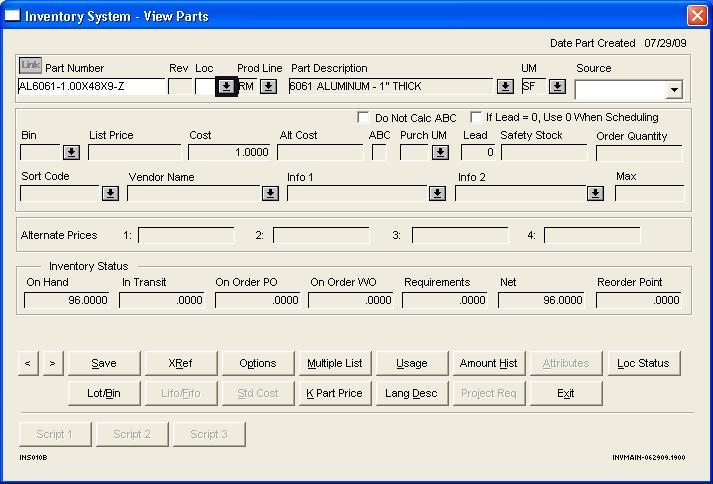The width and height of the screenshot is (713, 484).
Task: Click the Requirements value field
Action: click(x=445, y=300)
